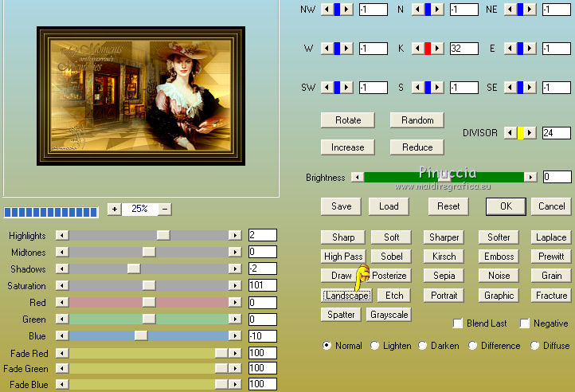Click the Rotate button
Image resolution: width=575 pixels, height=392 pixels.
click(x=348, y=120)
